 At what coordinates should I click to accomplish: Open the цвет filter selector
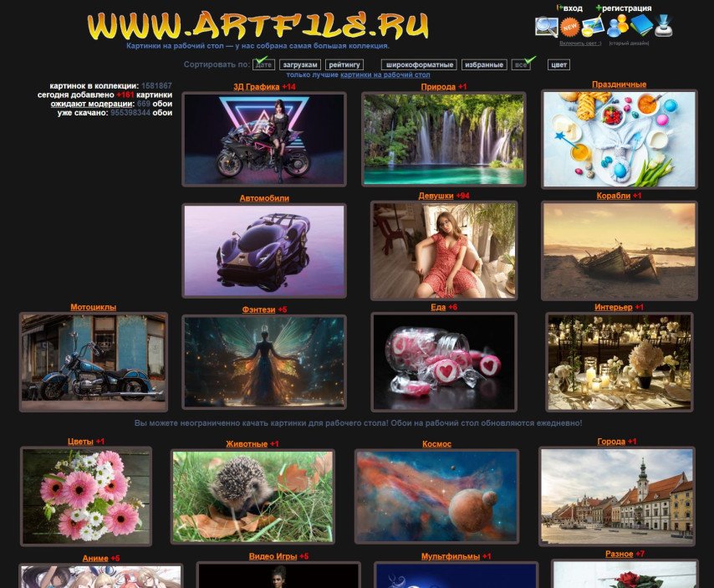click(558, 64)
